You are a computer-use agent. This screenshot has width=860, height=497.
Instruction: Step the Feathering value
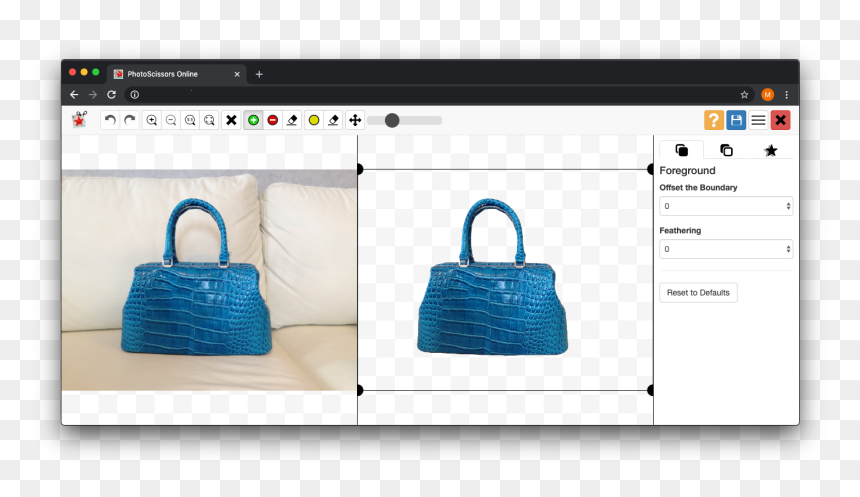[788, 249]
